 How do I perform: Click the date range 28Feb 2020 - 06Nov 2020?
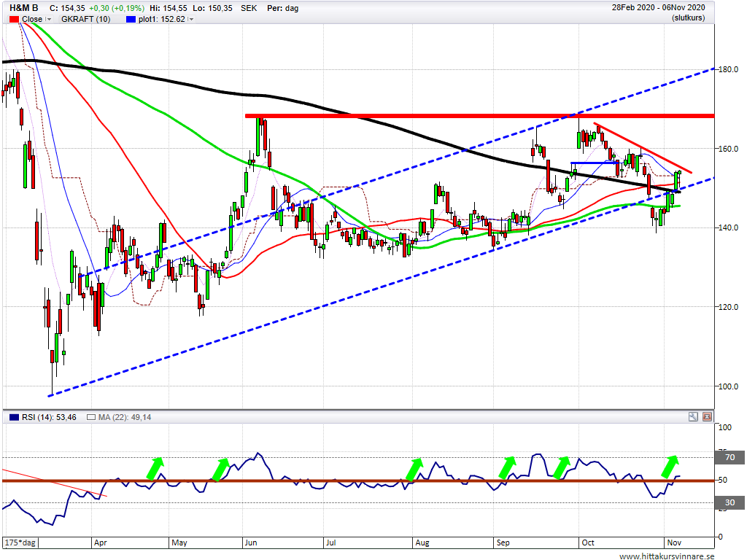coord(659,7)
